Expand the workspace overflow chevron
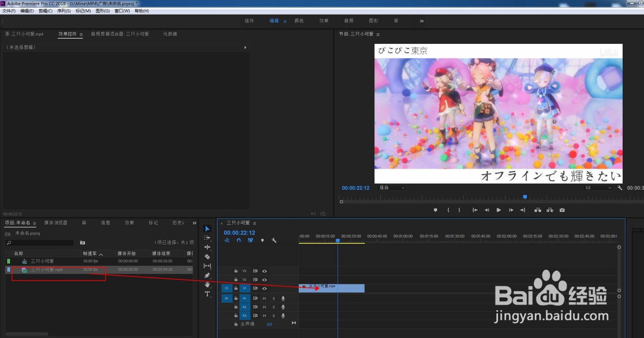The image size is (644, 338). click(422, 21)
